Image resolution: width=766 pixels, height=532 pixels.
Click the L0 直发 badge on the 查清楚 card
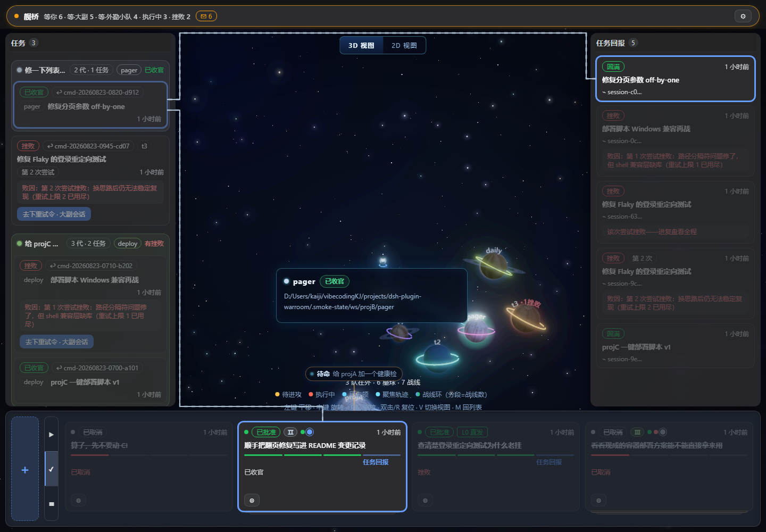[x=472, y=432]
